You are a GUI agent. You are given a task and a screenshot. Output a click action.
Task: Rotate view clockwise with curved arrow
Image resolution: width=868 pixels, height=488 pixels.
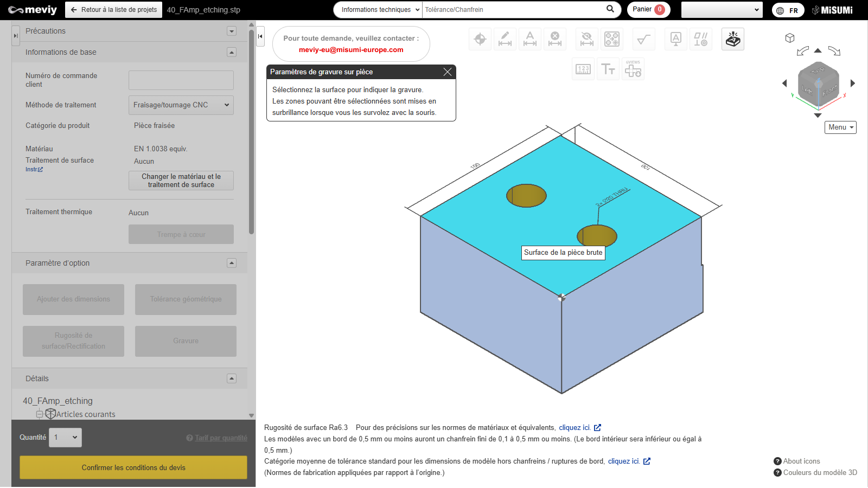pyautogui.click(x=834, y=51)
